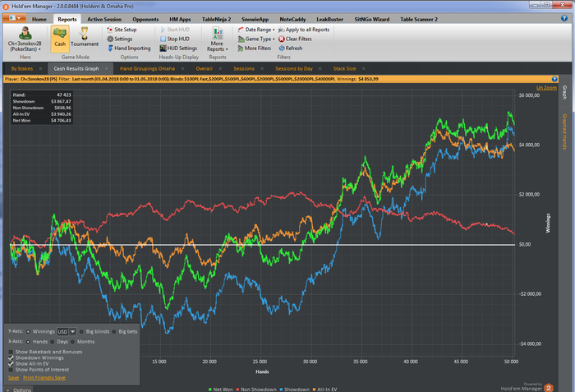Image resolution: width=575 pixels, height=392 pixels.
Task: Close the Sessions report tab
Action: click(262, 69)
